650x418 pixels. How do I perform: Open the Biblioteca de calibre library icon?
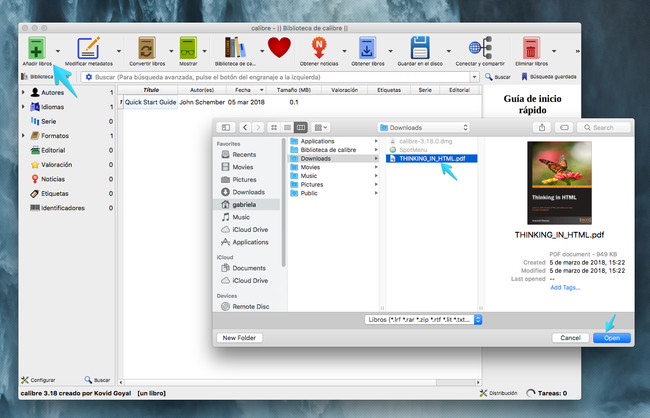(x=235, y=48)
